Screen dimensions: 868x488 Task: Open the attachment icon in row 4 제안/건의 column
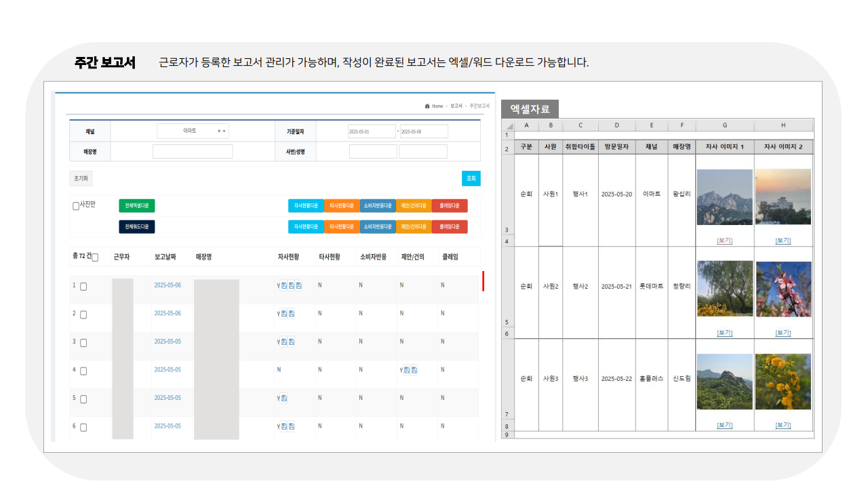(x=408, y=370)
